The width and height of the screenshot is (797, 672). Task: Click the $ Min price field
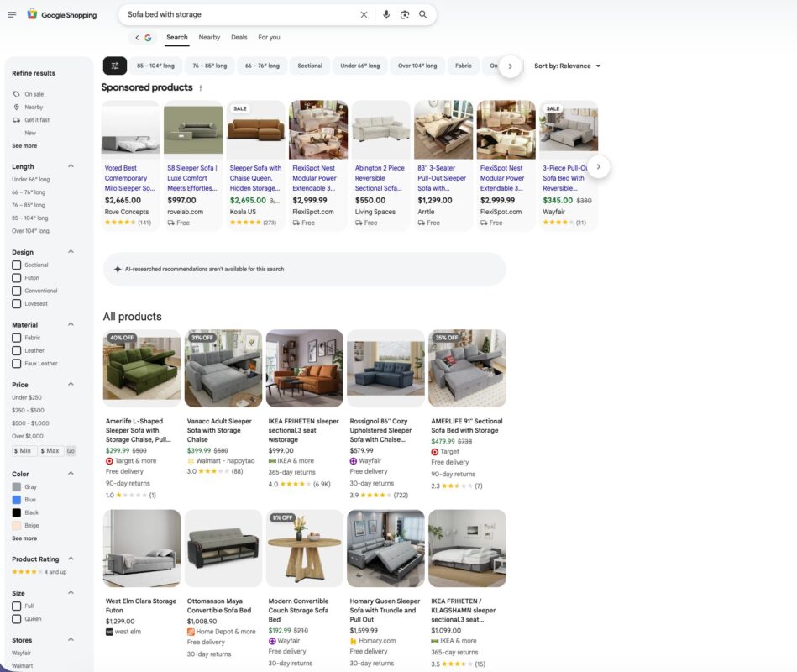pos(24,451)
